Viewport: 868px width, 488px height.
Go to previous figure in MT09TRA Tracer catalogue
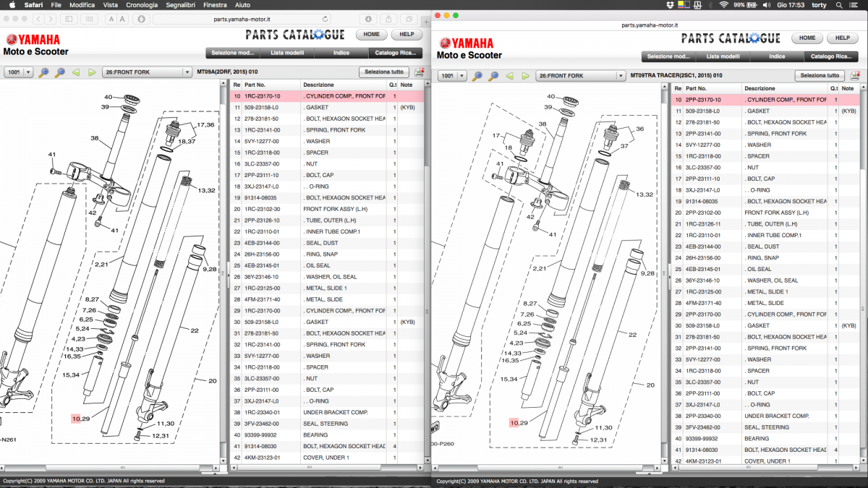click(509, 75)
